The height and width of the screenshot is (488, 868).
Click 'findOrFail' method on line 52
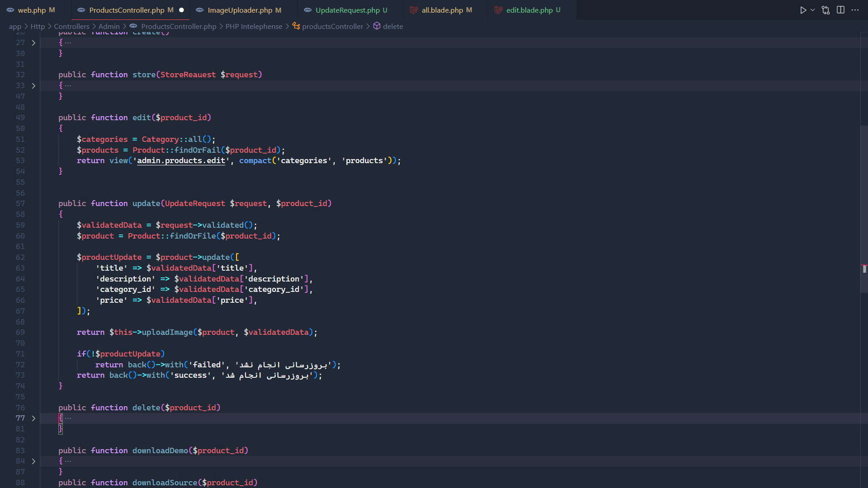(198, 150)
